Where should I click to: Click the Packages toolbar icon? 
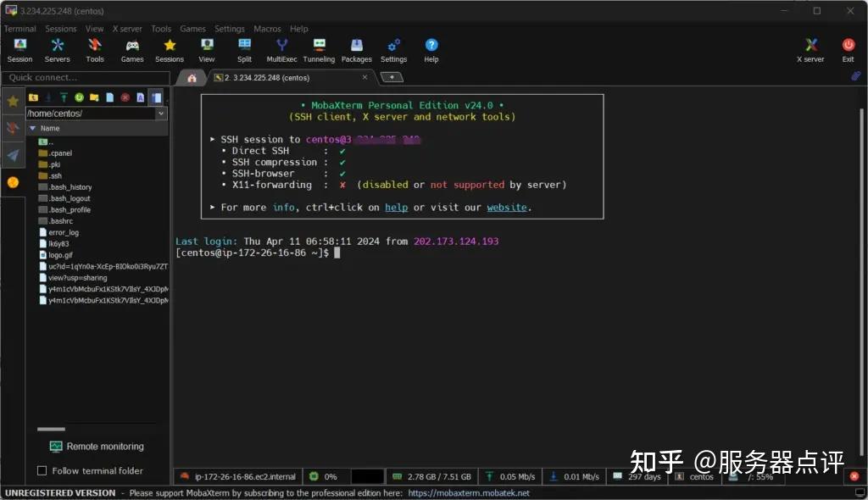[x=357, y=50]
